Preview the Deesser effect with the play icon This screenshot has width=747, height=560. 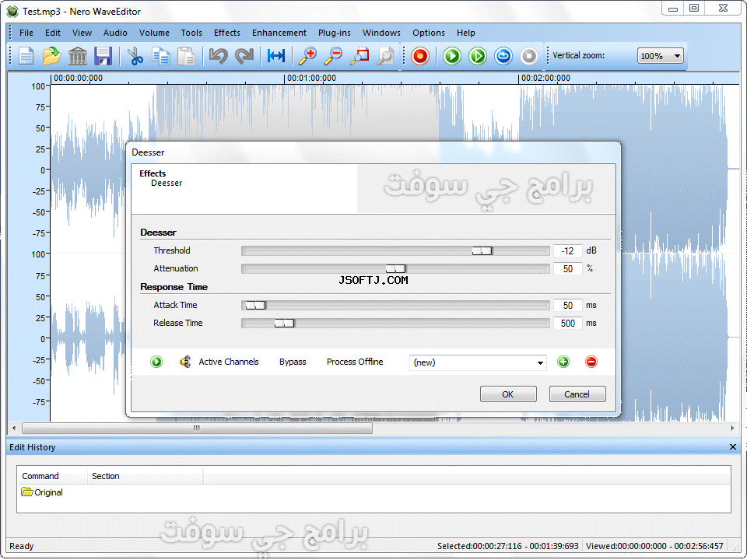click(156, 362)
